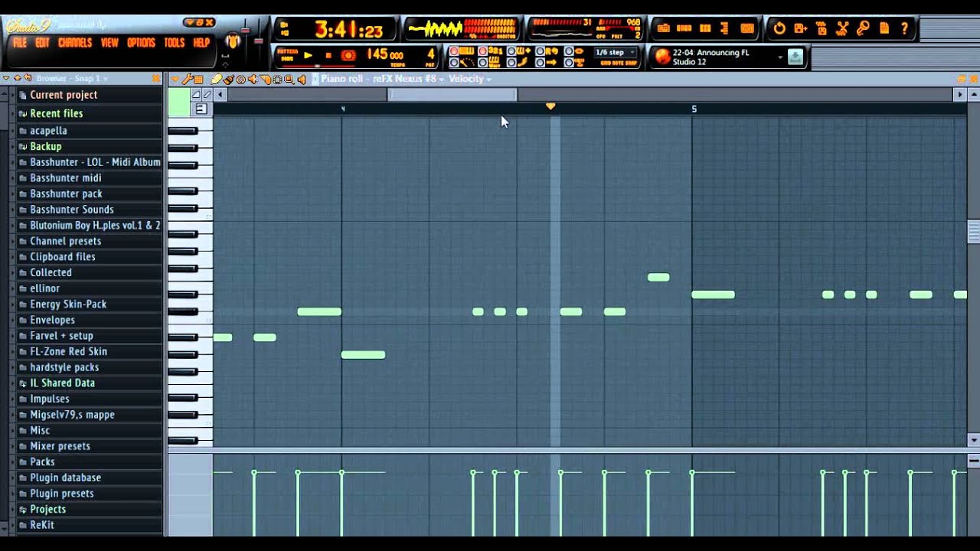The image size is (980, 551).
Task: Click the Undo circular arrow icon
Action: tap(779, 28)
